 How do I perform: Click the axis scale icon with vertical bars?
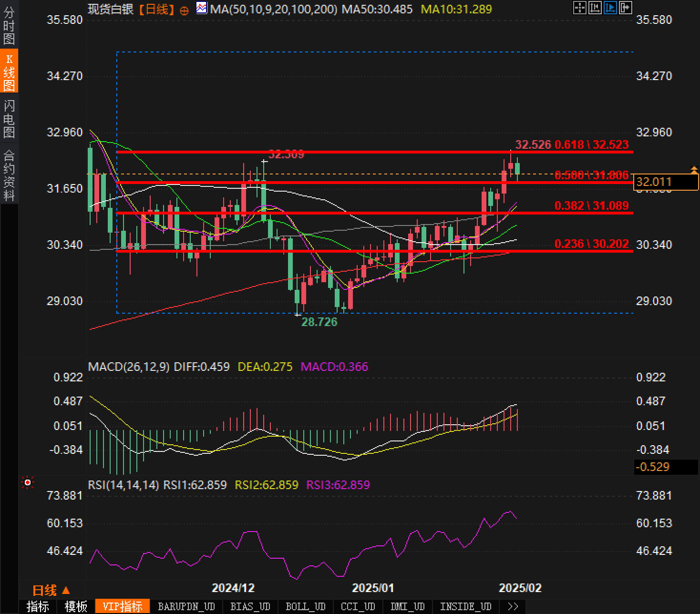[x=595, y=8]
